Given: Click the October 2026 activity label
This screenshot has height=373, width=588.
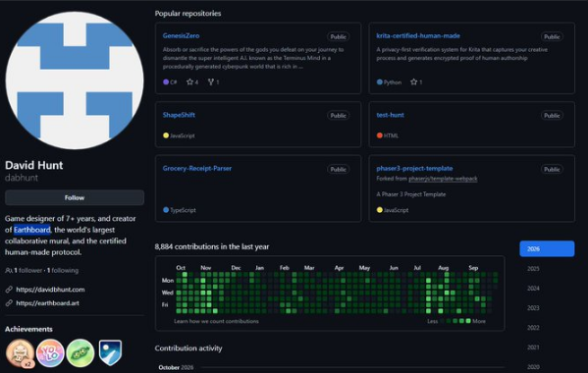Looking at the screenshot, I should (176, 367).
